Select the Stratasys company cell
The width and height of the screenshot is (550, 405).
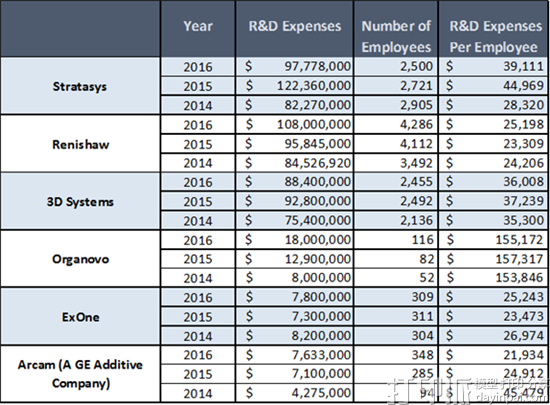80,86
